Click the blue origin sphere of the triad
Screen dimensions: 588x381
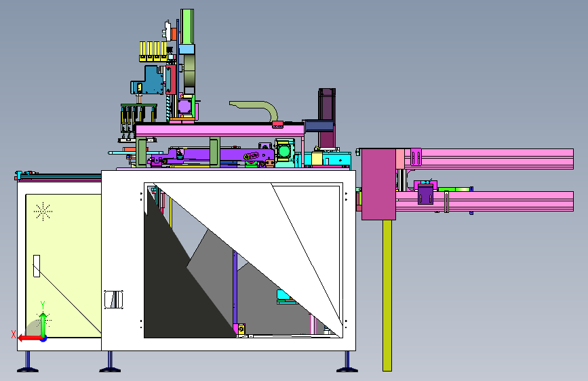pyautogui.click(x=43, y=338)
